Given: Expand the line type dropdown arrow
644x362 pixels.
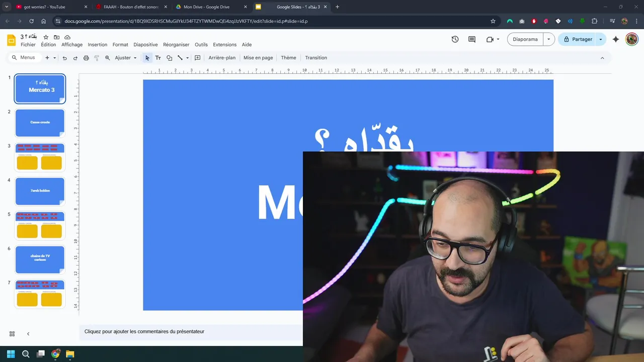Looking at the screenshot, I should coord(187,58).
